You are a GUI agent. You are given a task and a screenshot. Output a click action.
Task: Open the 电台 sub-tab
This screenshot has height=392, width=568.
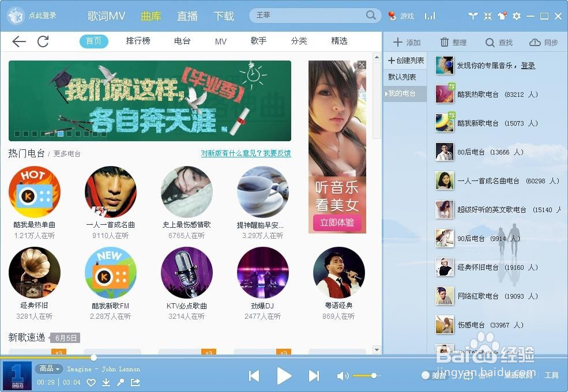click(182, 41)
